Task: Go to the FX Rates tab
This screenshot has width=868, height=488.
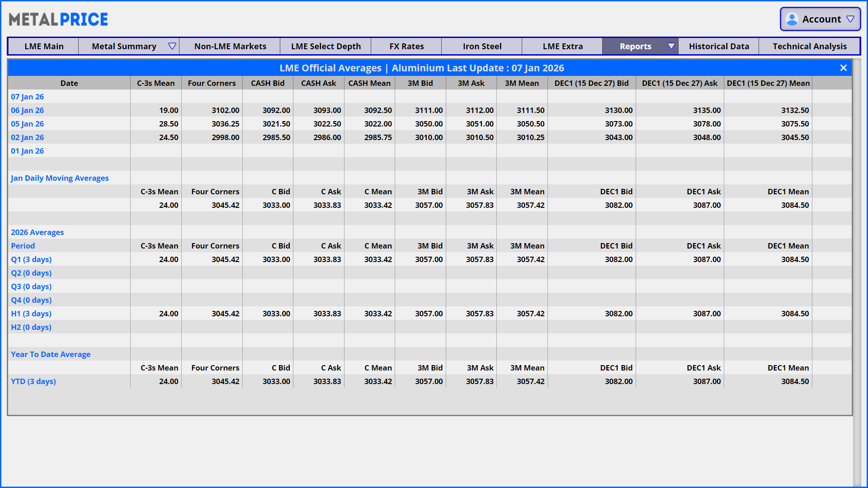Action: pyautogui.click(x=406, y=46)
